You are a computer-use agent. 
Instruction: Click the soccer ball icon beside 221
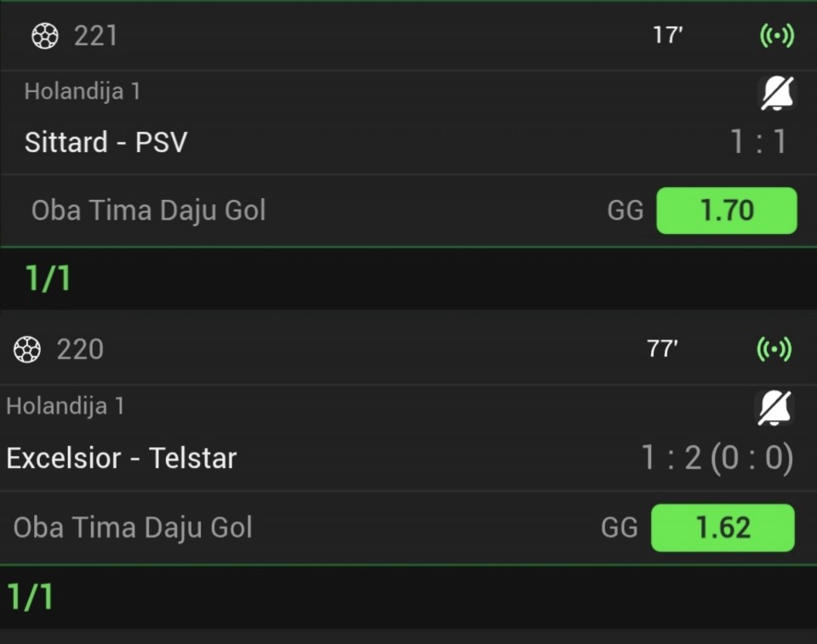pyautogui.click(x=44, y=36)
